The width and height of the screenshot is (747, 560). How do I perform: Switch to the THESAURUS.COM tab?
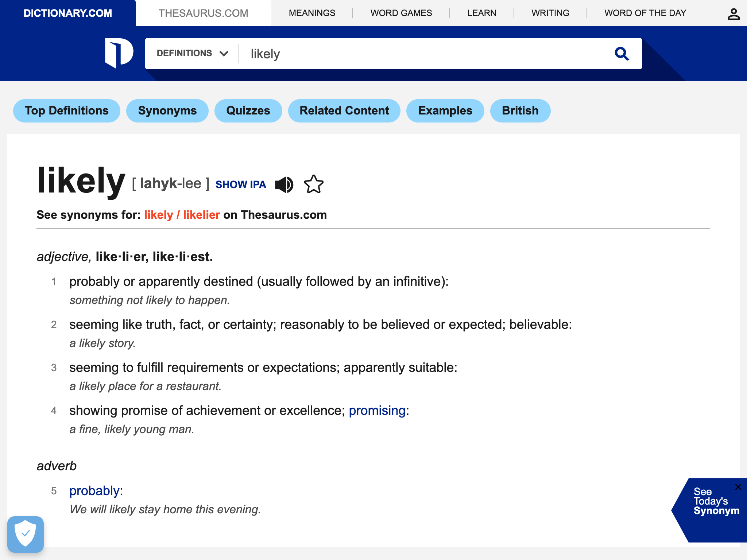pos(203,13)
